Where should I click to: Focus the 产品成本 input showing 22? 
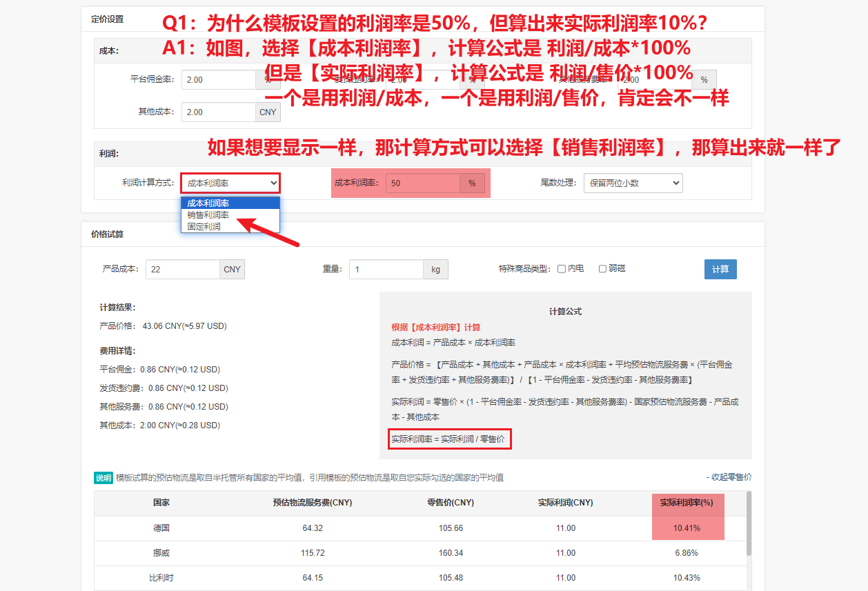coord(183,269)
